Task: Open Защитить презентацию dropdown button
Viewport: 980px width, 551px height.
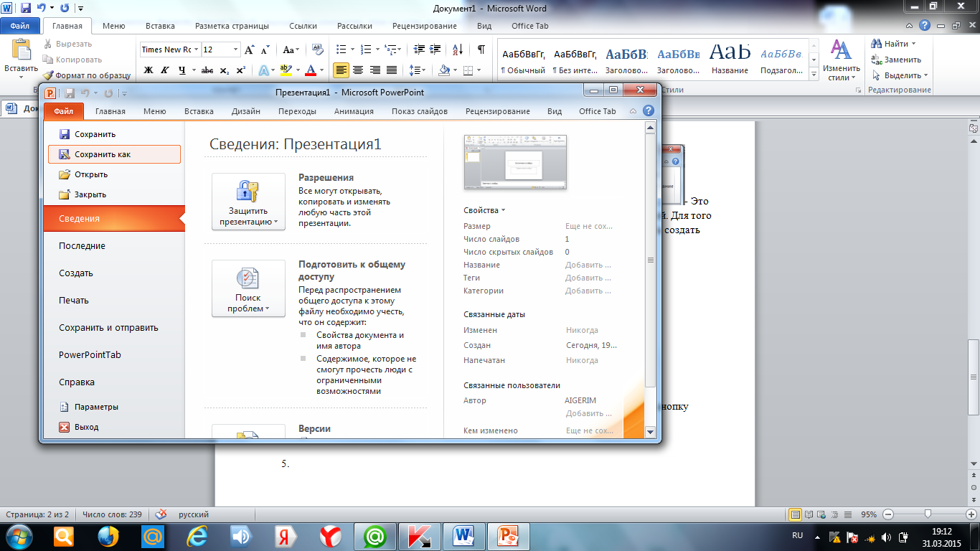Action: [x=248, y=202]
